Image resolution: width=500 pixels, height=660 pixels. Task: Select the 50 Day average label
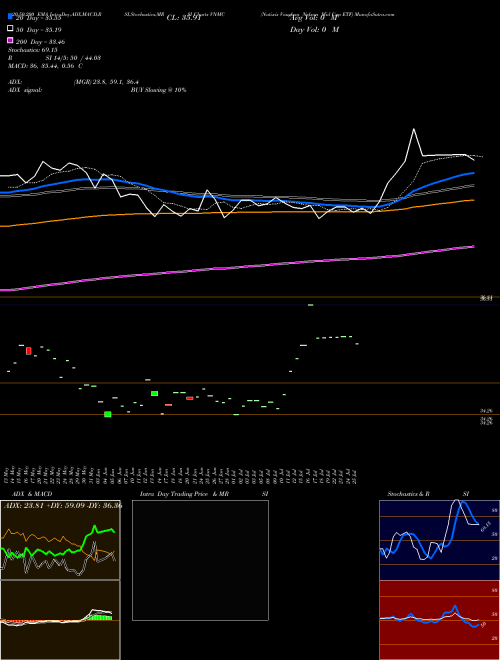[39, 30]
